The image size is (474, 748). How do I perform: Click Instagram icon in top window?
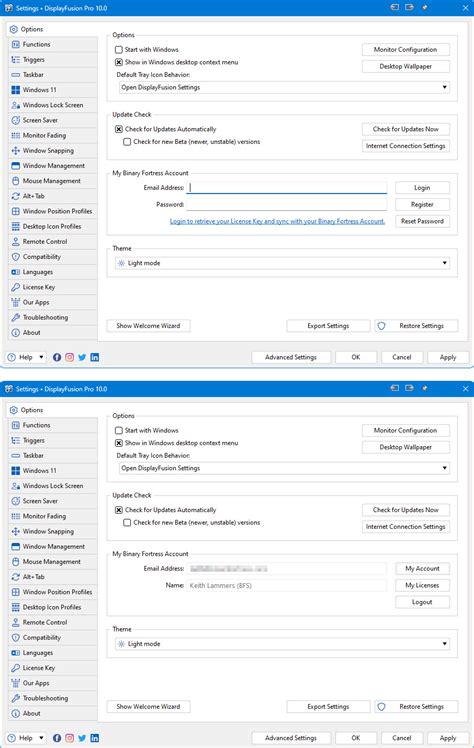point(70,357)
